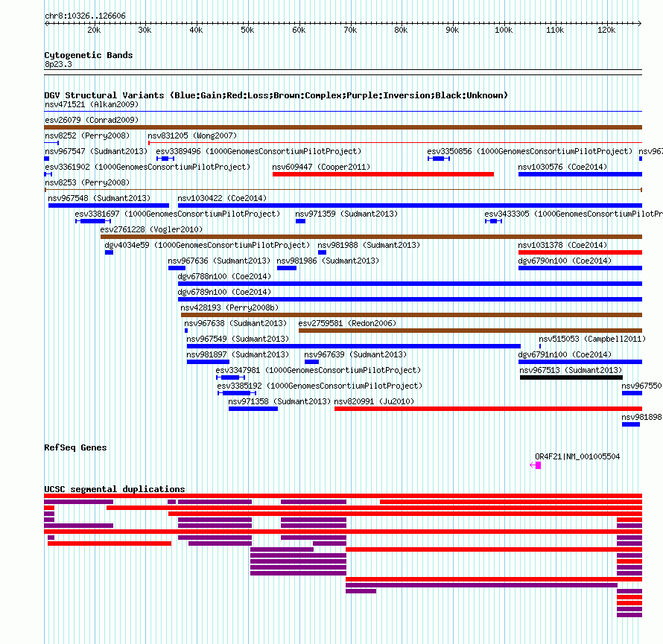The width and height of the screenshot is (663, 644).
Task: Click the esv3350856 variant glyph
Action: pyautogui.click(x=439, y=159)
